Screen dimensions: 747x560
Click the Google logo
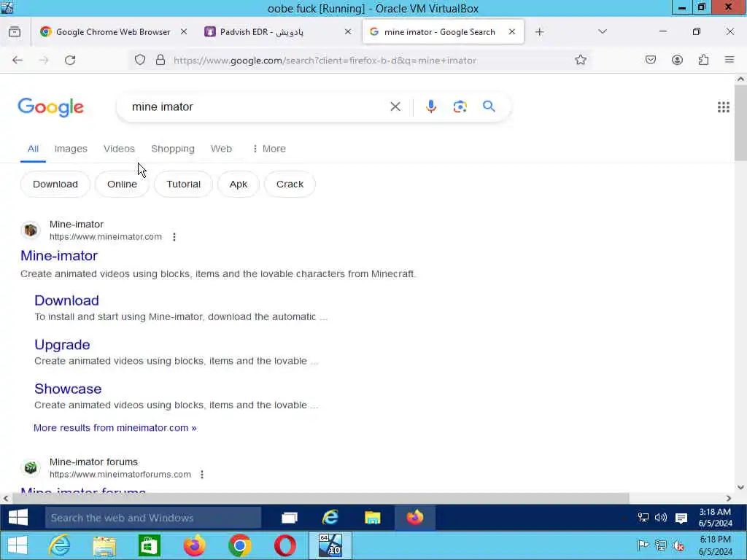pos(51,108)
